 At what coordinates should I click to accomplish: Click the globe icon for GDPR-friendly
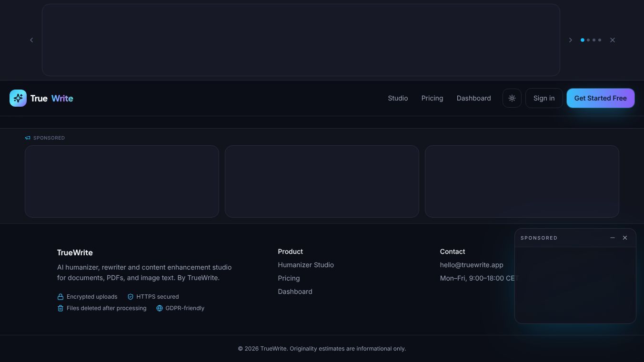tap(160, 308)
